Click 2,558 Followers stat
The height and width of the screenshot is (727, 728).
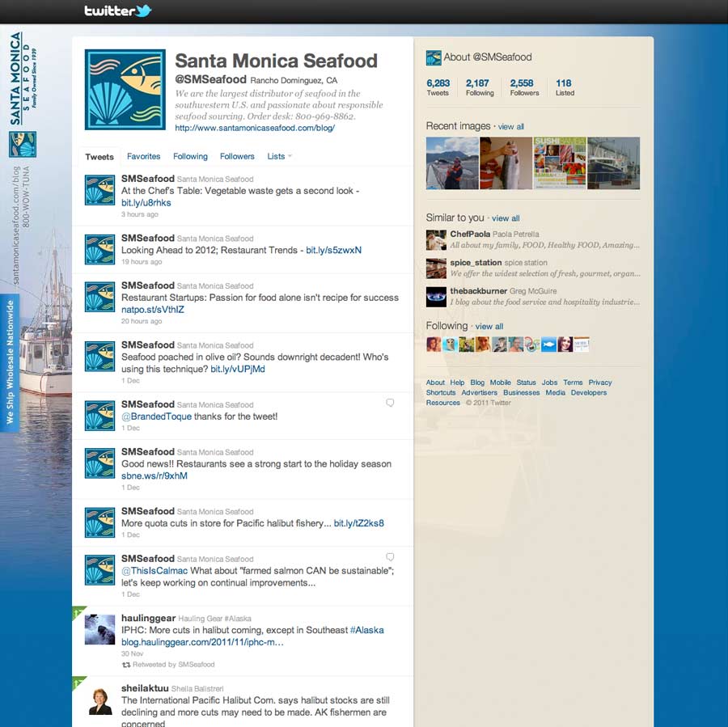click(x=524, y=87)
